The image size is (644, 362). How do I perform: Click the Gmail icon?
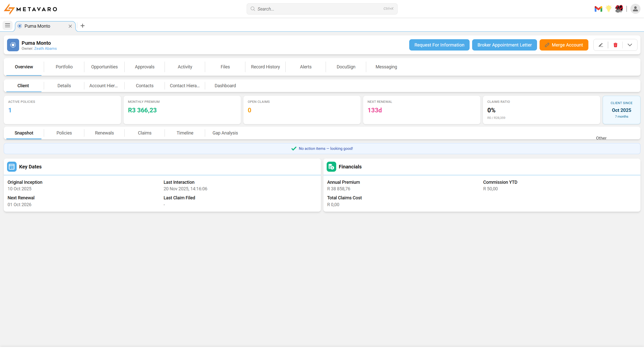pos(598,9)
